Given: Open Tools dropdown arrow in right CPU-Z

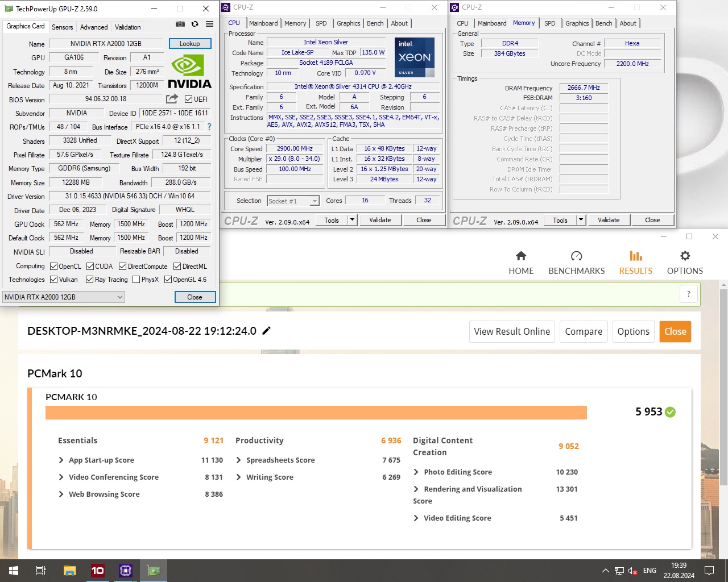Looking at the screenshot, I should (581, 220).
